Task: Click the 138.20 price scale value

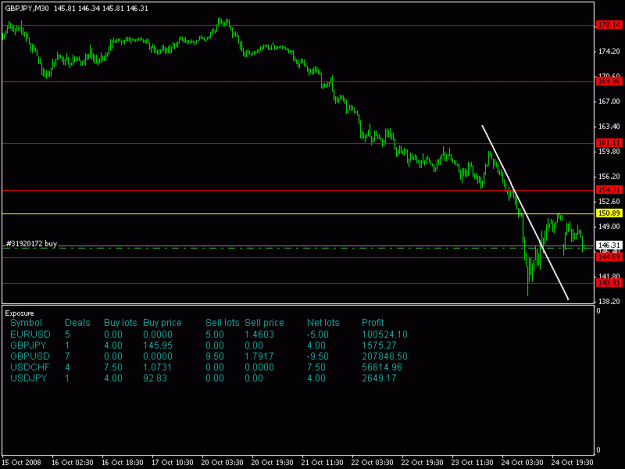Action: [x=609, y=302]
